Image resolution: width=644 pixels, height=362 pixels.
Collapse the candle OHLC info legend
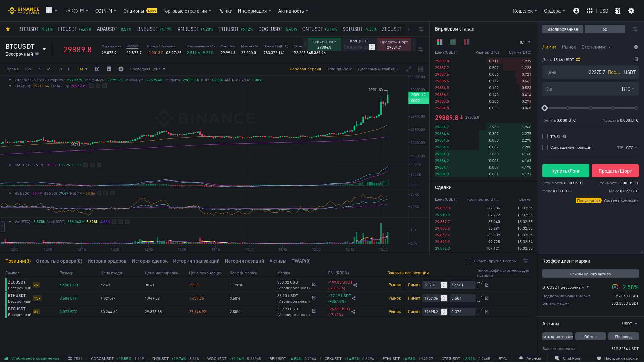[10, 80]
